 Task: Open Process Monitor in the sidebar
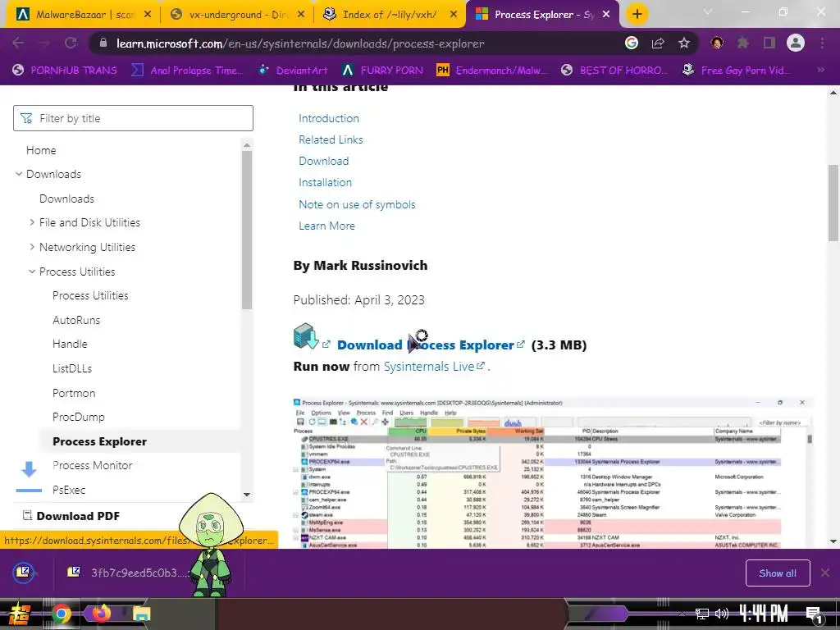(92, 466)
